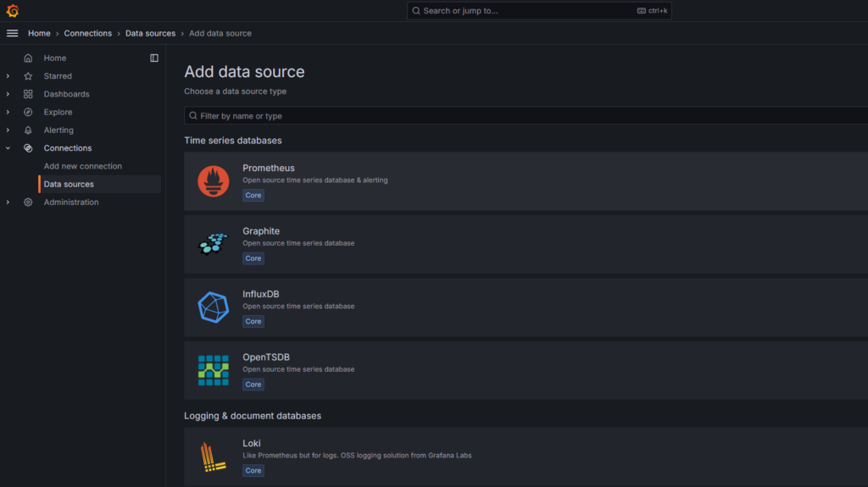868x487 pixels.
Task: Click the filter field magnifier icon
Action: click(x=193, y=116)
